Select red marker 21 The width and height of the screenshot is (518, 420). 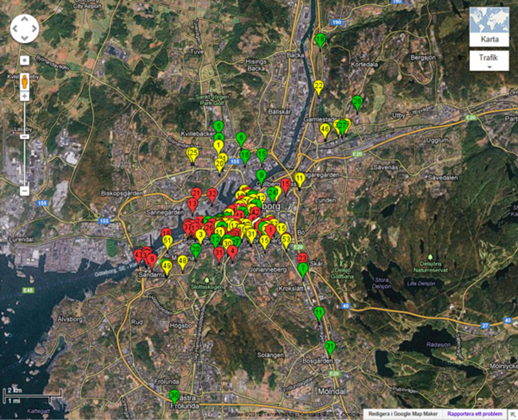pos(196,193)
